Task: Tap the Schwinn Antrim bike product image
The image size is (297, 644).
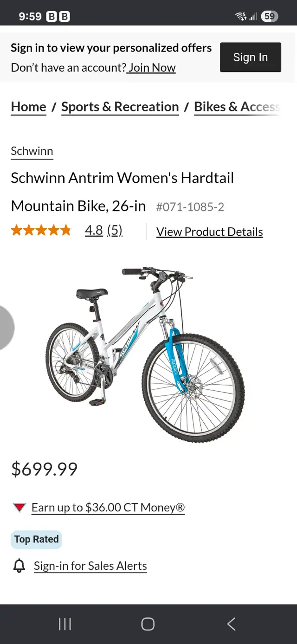Action: (145, 354)
